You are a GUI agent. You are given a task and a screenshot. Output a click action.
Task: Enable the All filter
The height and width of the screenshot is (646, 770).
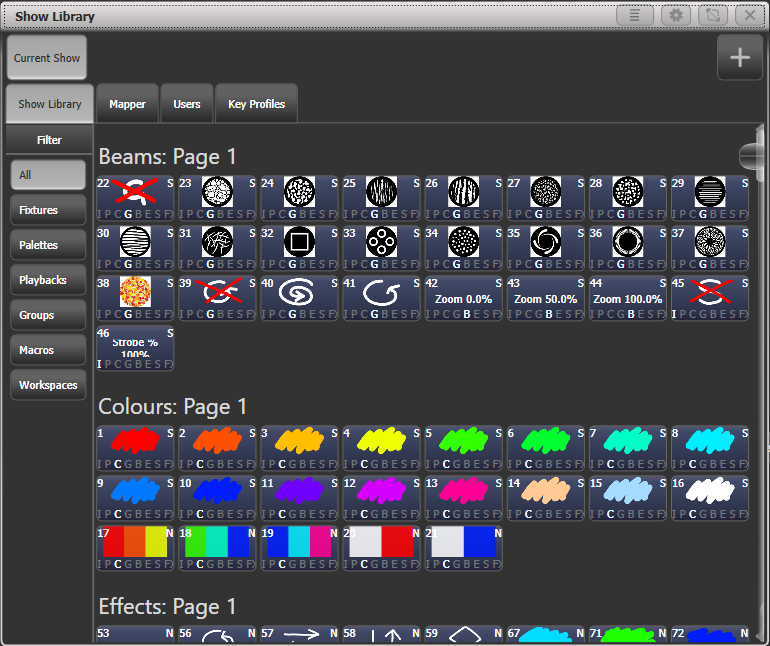click(x=48, y=175)
